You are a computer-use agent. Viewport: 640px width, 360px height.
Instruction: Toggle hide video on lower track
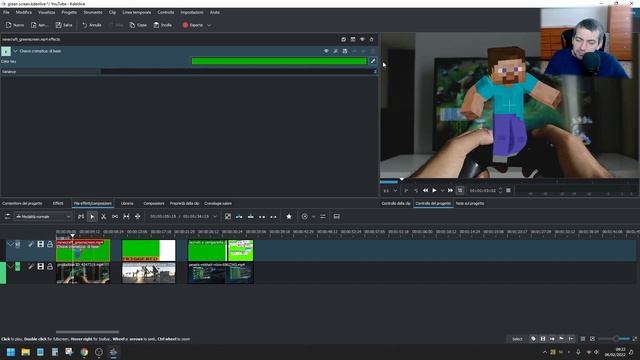tap(40, 267)
